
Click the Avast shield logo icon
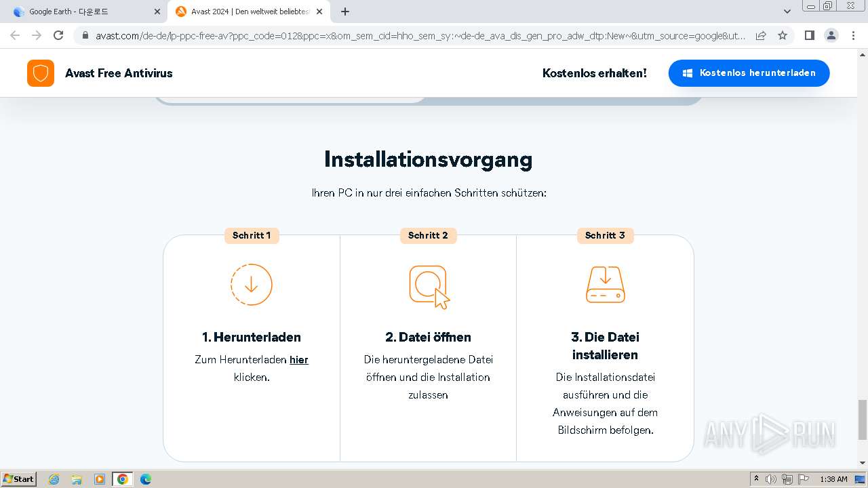41,73
